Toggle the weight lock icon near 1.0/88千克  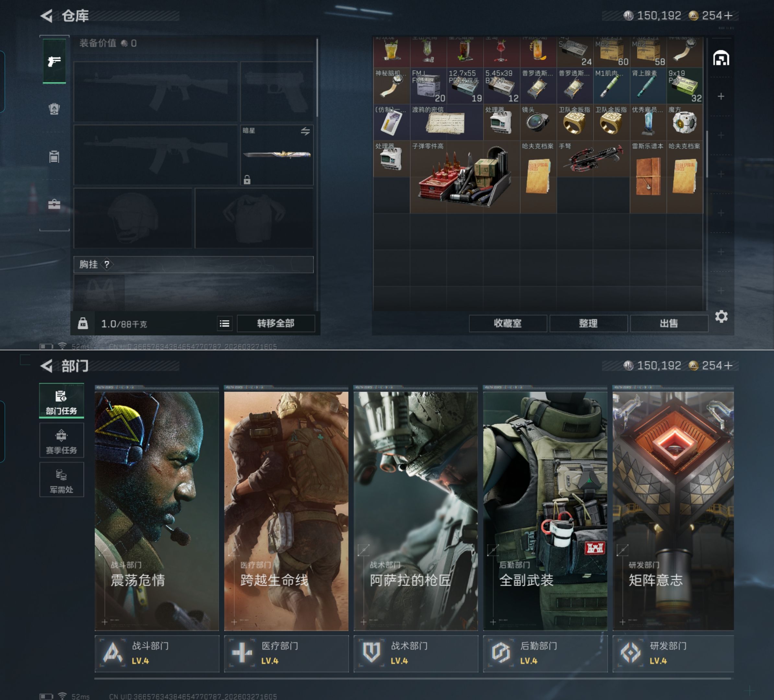[x=83, y=323]
